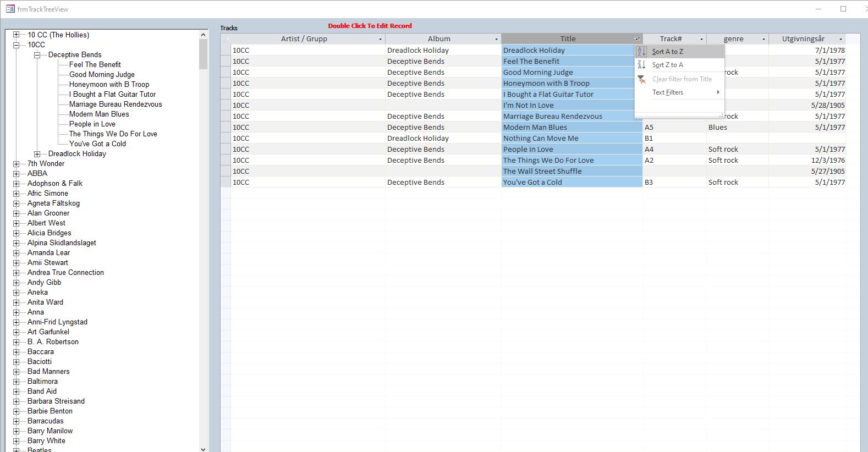The height and width of the screenshot is (452, 868).
Task: Open the Text Filters submenu
Action: coord(679,92)
